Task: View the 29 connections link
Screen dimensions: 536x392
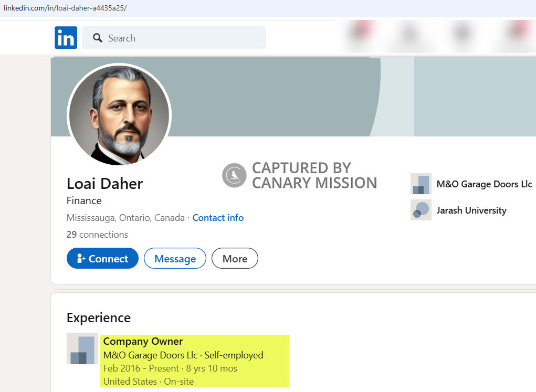Action: coord(97,235)
